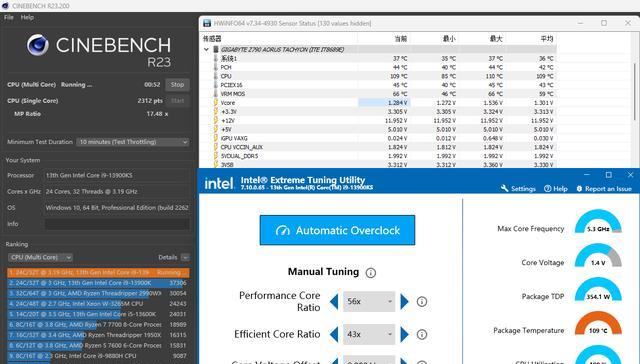This screenshot has width=640, height=364.
Task: Open the Performance Core Ratio 56x dropdown
Action: click(x=369, y=302)
